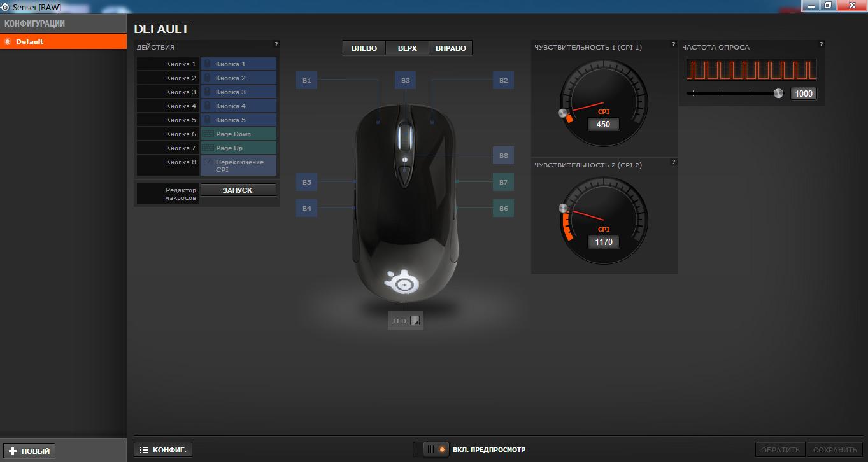Restore down the Sensei [RAW] window
The width and height of the screenshot is (868, 462).
point(827,5)
